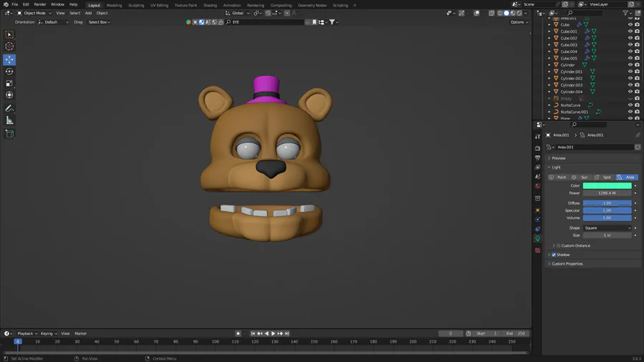Toggle viewport X-ray mode

pyautogui.click(x=491, y=13)
